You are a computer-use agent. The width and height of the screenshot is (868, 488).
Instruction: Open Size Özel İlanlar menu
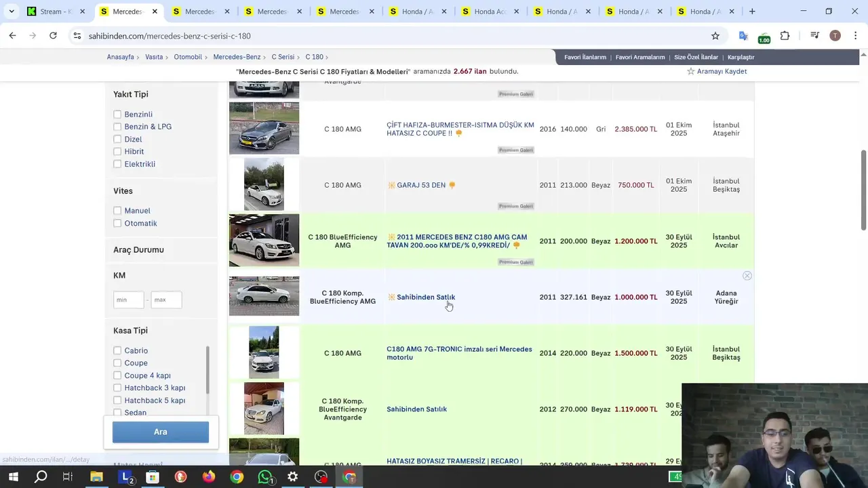pyautogui.click(x=696, y=57)
